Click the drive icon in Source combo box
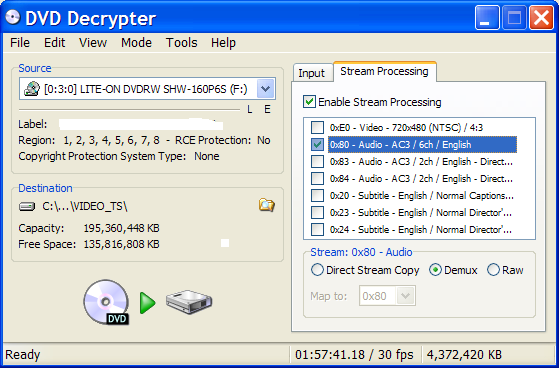Screen dimensions: 559x368 (x=32, y=89)
